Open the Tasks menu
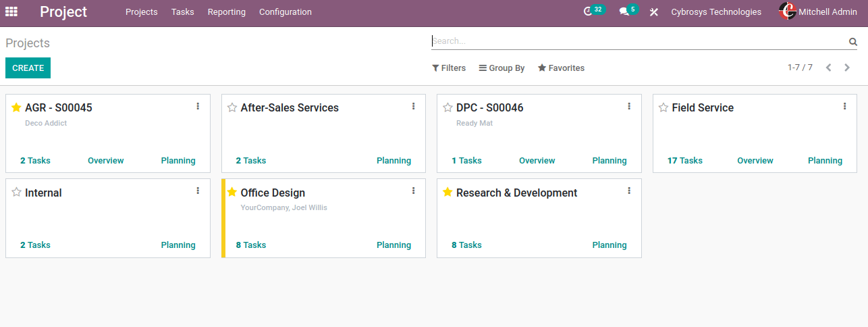Image resolution: width=868 pixels, height=327 pixels. click(183, 12)
